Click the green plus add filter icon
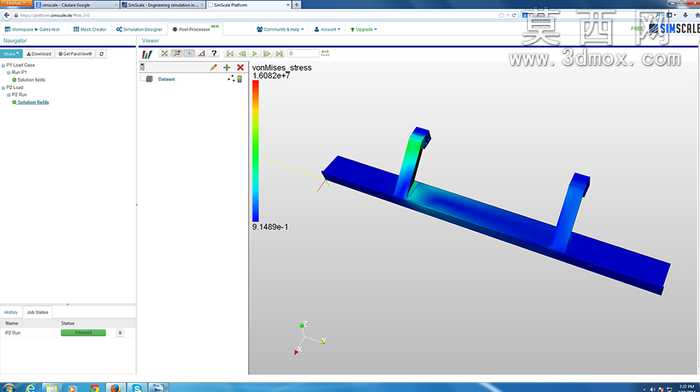 tap(227, 67)
